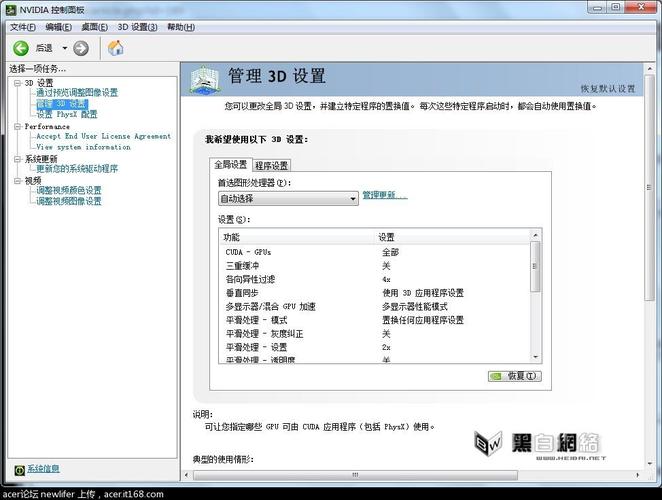Click the horizontal scrollbar thumb
The image size is (662, 500).
pyautogui.click(x=355, y=475)
